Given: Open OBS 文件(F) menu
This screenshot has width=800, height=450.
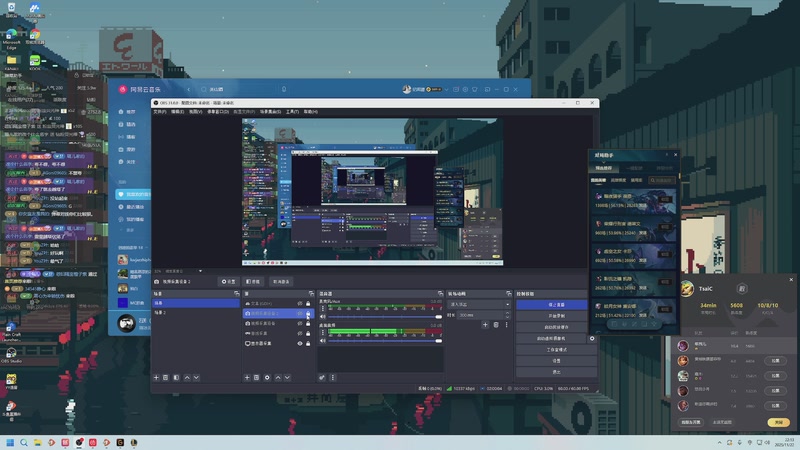Looking at the screenshot, I should click(x=160, y=112).
